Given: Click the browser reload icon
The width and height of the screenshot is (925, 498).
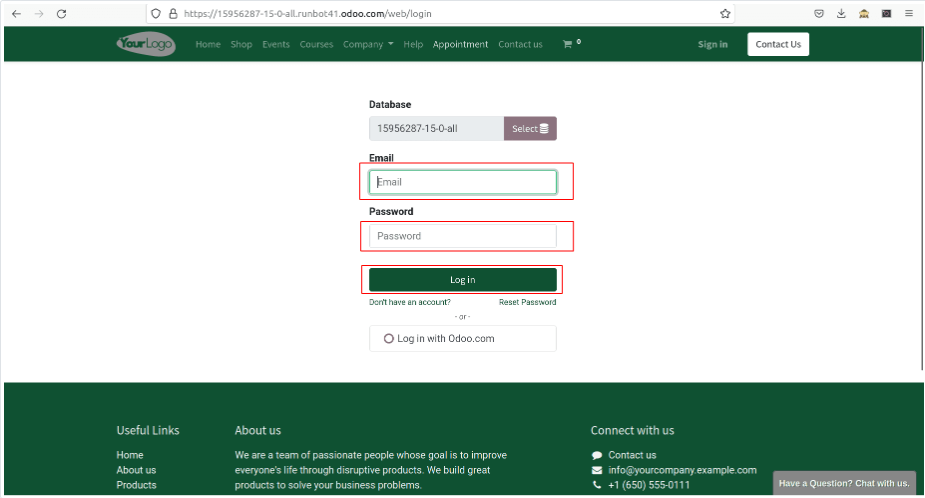Looking at the screenshot, I should (x=62, y=14).
